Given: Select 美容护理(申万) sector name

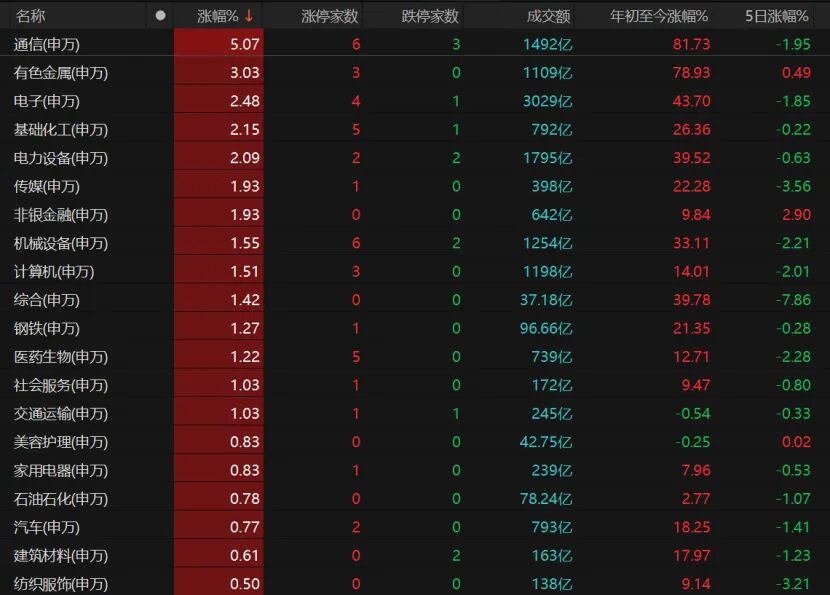Looking at the screenshot, I should (x=61, y=442).
